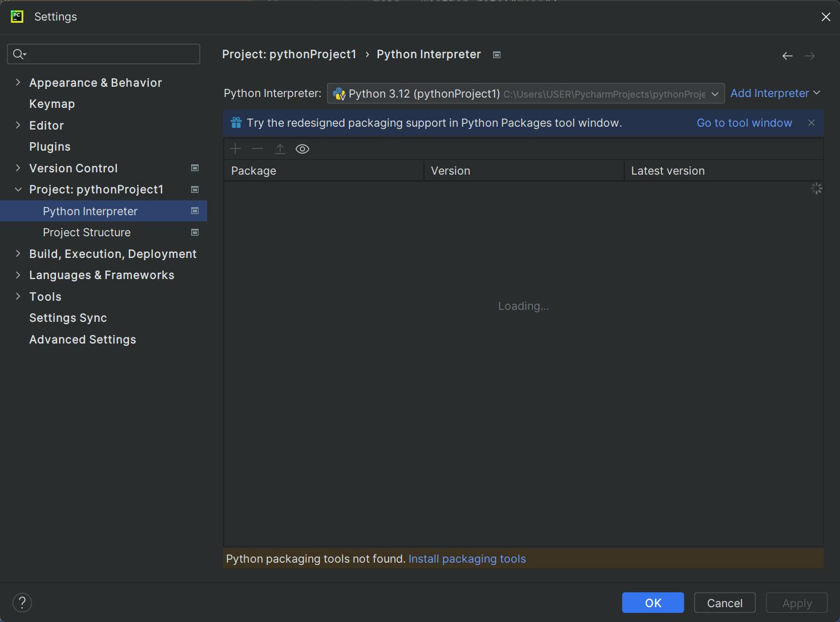This screenshot has height=622, width=840.
Task: Open the Project Structure page
Action: (87, 232)
